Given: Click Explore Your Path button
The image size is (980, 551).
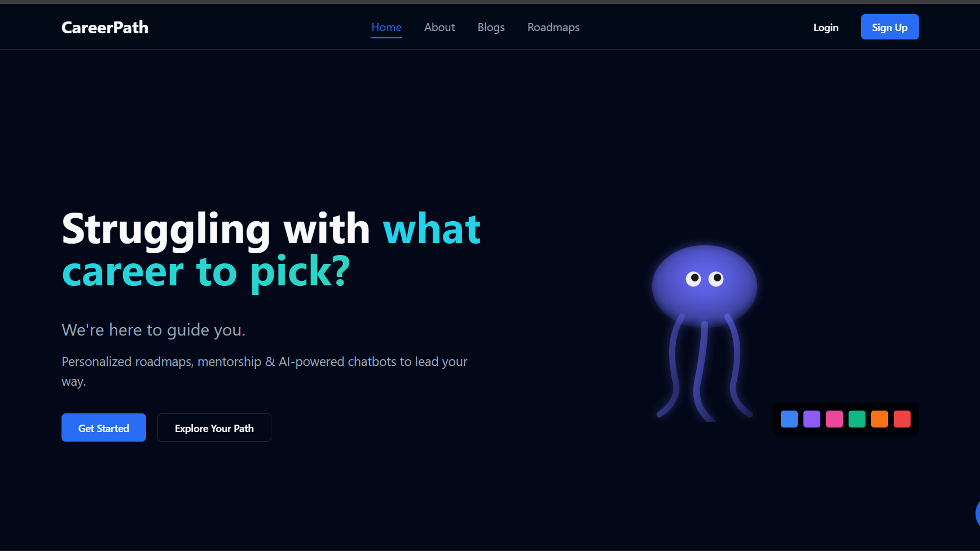Looking at the screenshot, I should (214, 427).
